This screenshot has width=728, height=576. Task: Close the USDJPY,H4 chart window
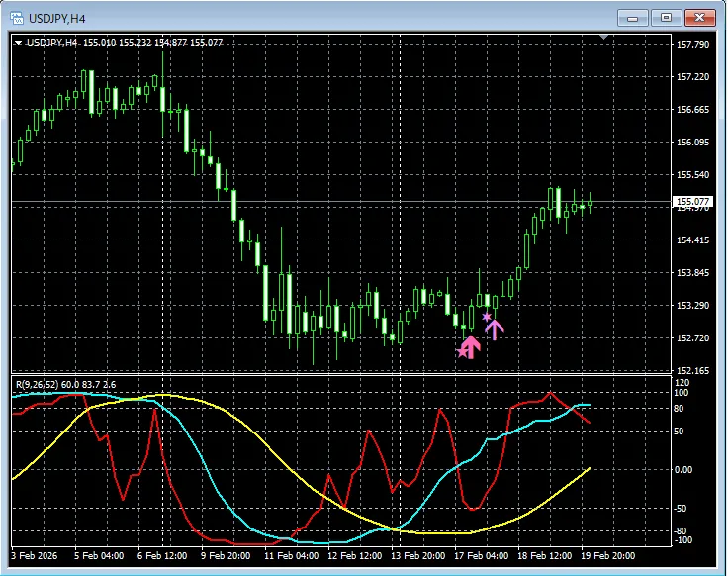coord(698,17)
